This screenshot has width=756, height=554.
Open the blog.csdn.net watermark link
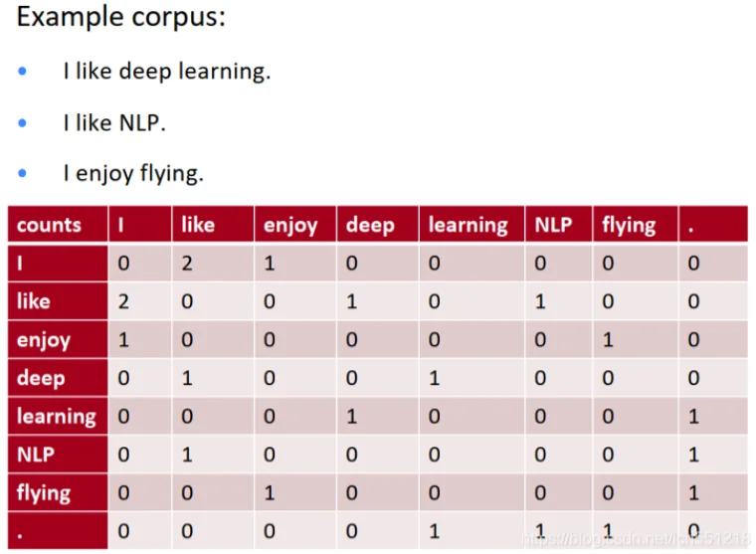tap(637, 538)
